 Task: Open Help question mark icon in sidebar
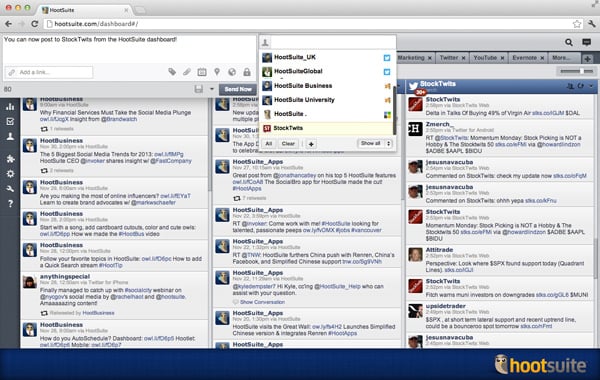pyautogui.click(x=10, y=204)
